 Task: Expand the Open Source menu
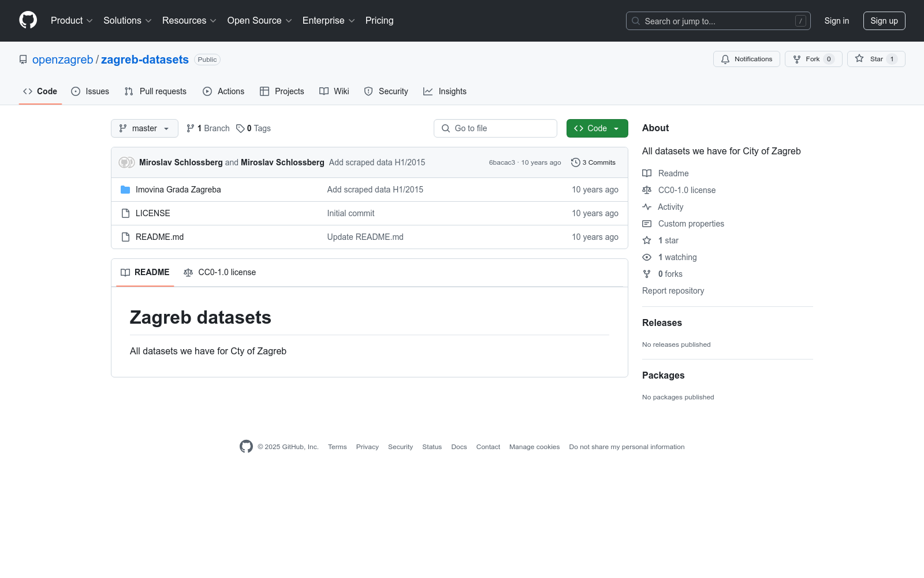259,20
